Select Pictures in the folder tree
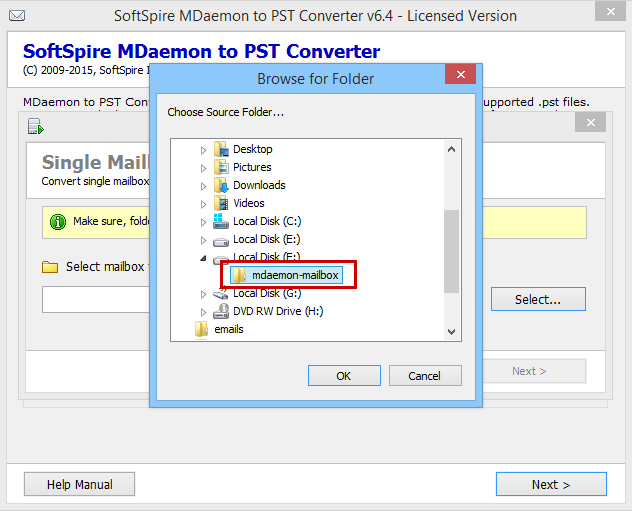This screenshot has width=632, height=511. click(252, 167)
